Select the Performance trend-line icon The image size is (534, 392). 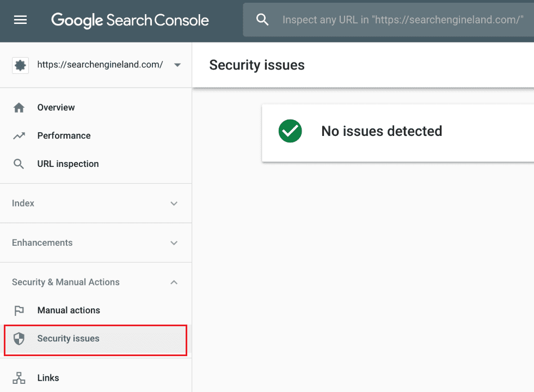click(19, 135)
